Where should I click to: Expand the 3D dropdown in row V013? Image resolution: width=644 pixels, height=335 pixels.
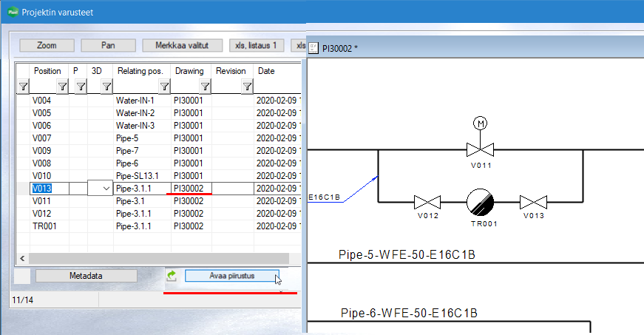(106, 189)
